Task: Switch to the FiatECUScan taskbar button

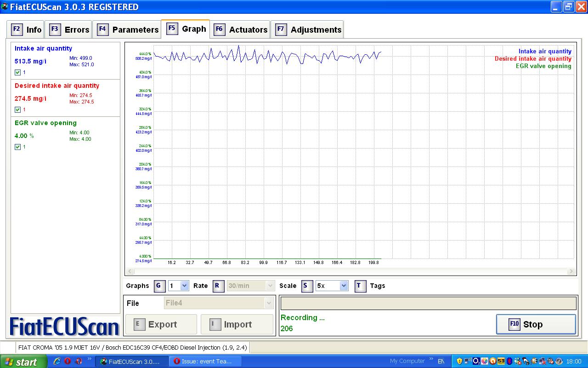Action: [x=131, y=362]
